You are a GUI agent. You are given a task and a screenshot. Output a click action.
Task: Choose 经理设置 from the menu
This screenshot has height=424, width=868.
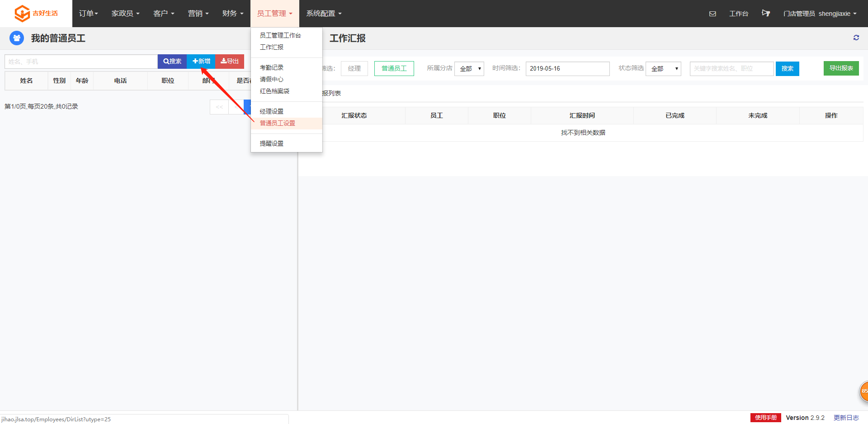point(286,111)
